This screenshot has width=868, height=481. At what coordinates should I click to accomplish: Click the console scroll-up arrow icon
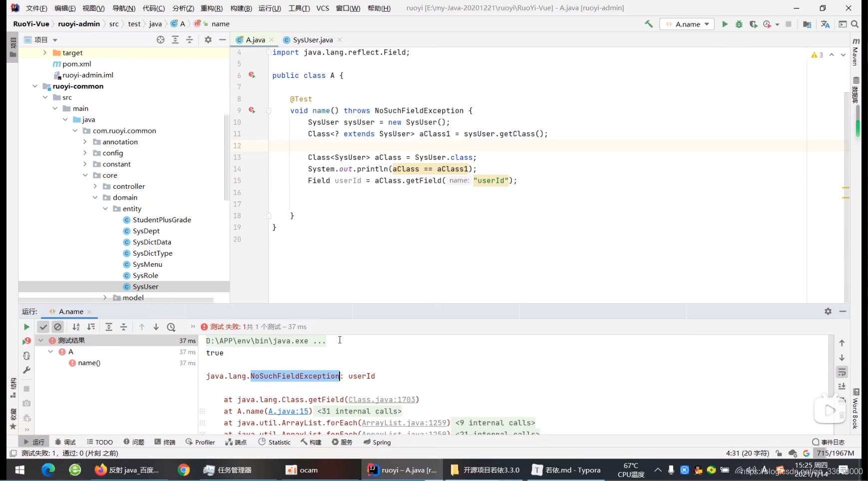tap(842, 343)
